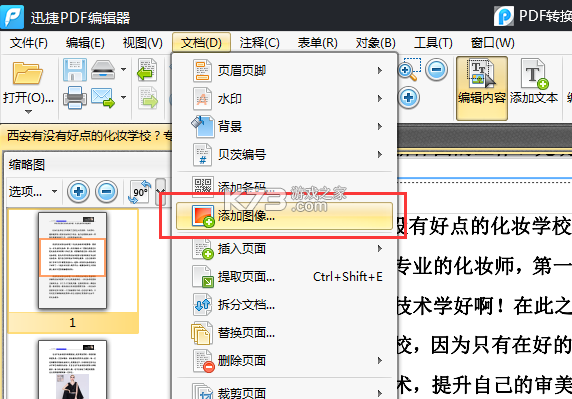Click the scanner icon in toolbar
The image size is (572, 399).
[103, 70]
